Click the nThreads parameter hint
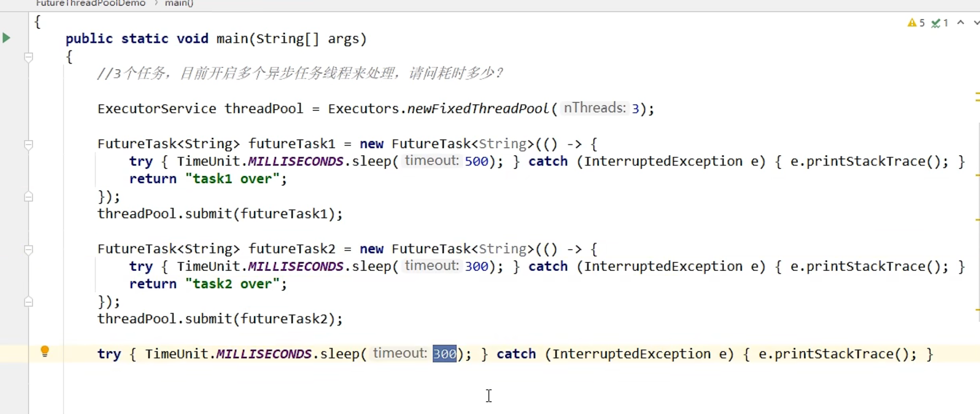The width and height of the screenshot is (980, 414). tap(594, 108)
